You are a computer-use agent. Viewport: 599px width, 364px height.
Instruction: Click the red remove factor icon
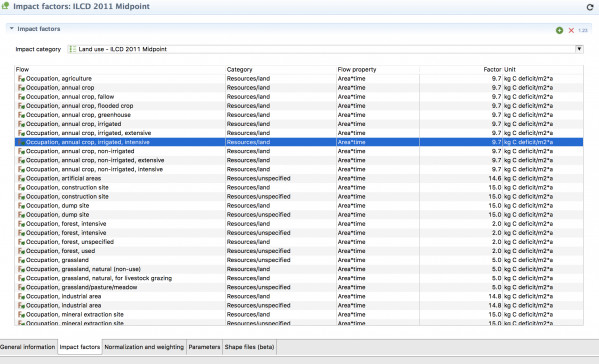(x=571, y=30)
